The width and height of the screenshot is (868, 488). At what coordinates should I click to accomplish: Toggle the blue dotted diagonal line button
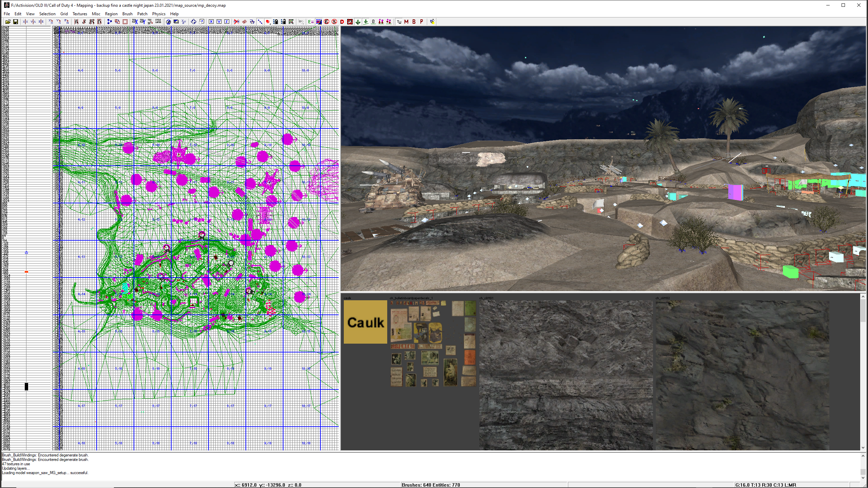point(260,22)
